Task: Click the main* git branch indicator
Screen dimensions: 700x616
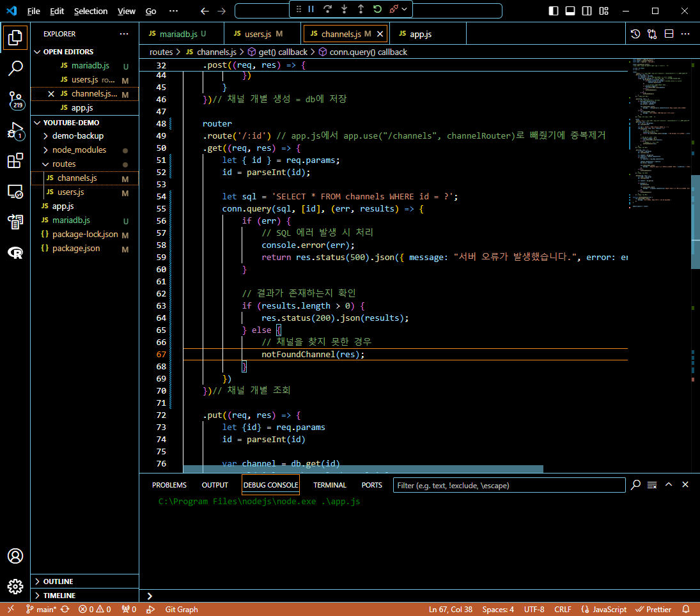Action: click(x=41, y=610)
